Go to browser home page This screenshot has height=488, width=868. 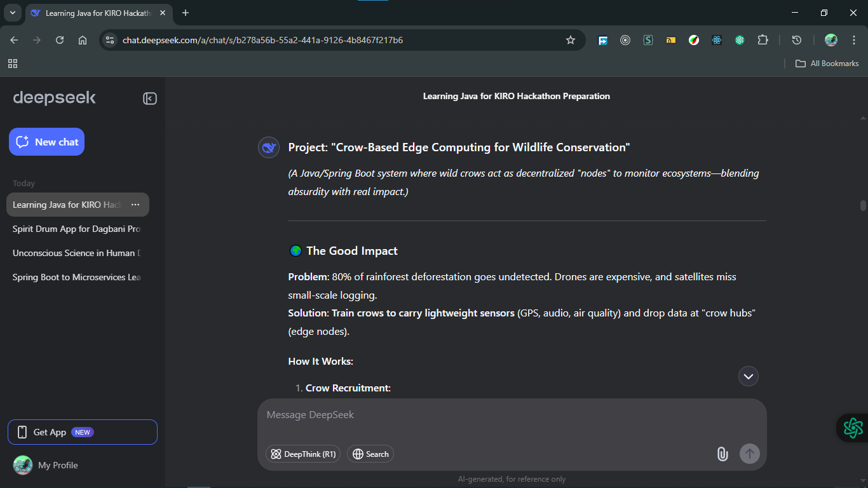pyautogui.click(x=83, y=40)
